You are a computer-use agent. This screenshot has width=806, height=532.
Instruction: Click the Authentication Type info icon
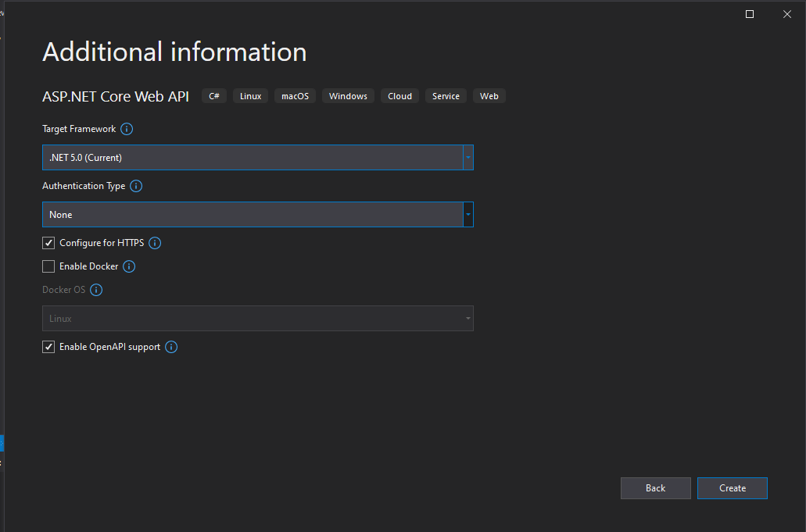pyautogui.click(x=136, y=186)
